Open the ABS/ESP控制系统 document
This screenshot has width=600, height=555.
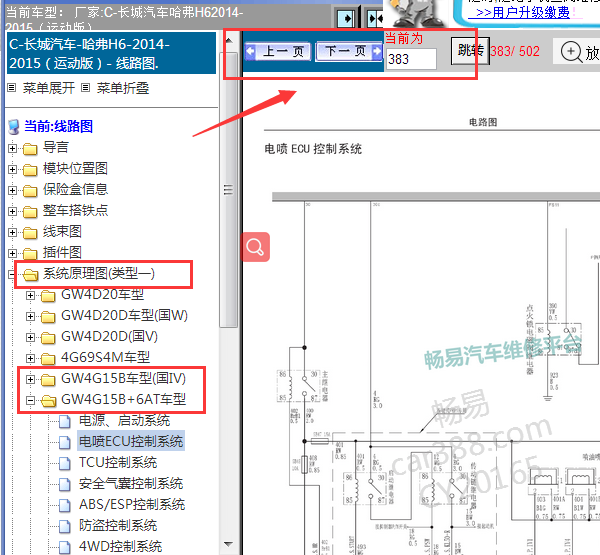[132, 504]
